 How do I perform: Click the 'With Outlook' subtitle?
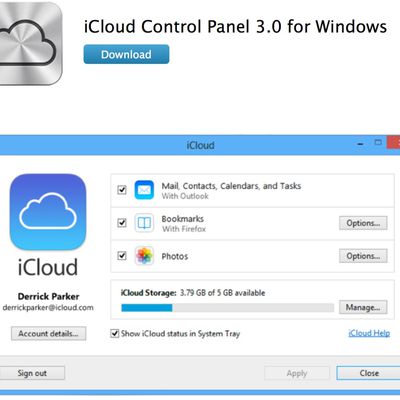[185, 196]
